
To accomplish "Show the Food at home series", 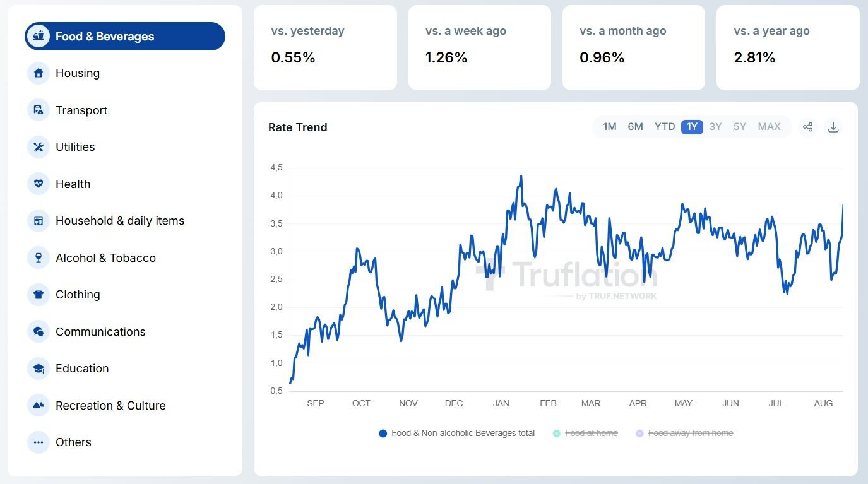I will point(585,434).
